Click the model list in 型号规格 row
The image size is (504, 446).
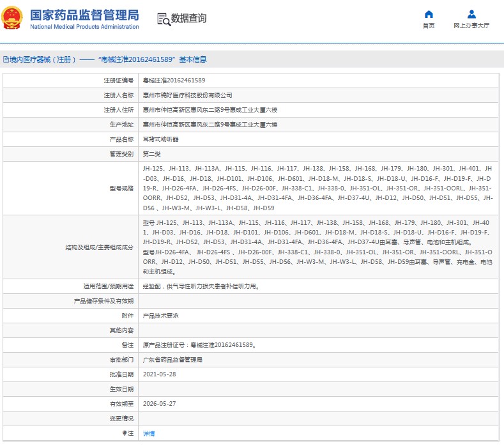coord(317,188)
